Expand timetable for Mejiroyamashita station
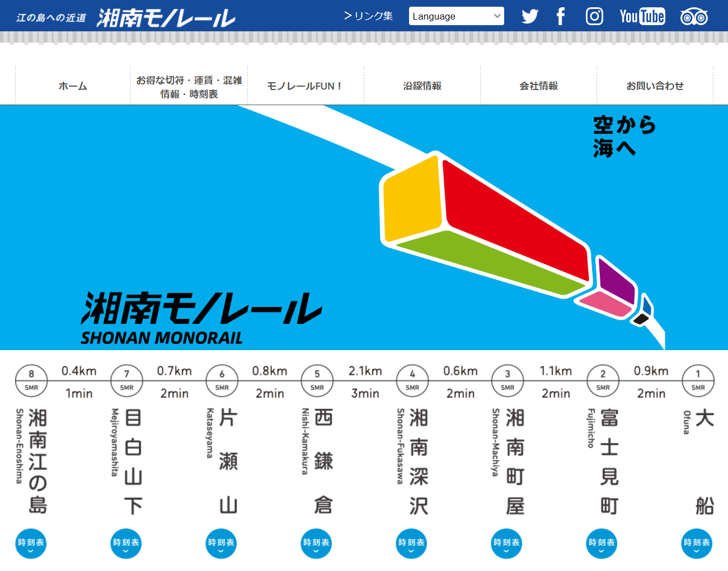This screenshot has width=728, height=571. tap(126, 543)
